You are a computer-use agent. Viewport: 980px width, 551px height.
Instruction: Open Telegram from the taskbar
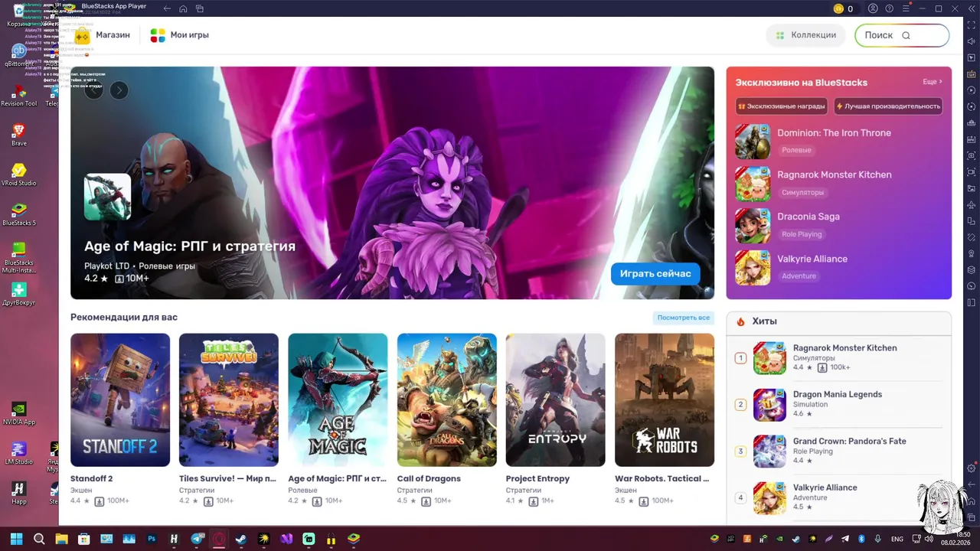(x=197, y=539)
